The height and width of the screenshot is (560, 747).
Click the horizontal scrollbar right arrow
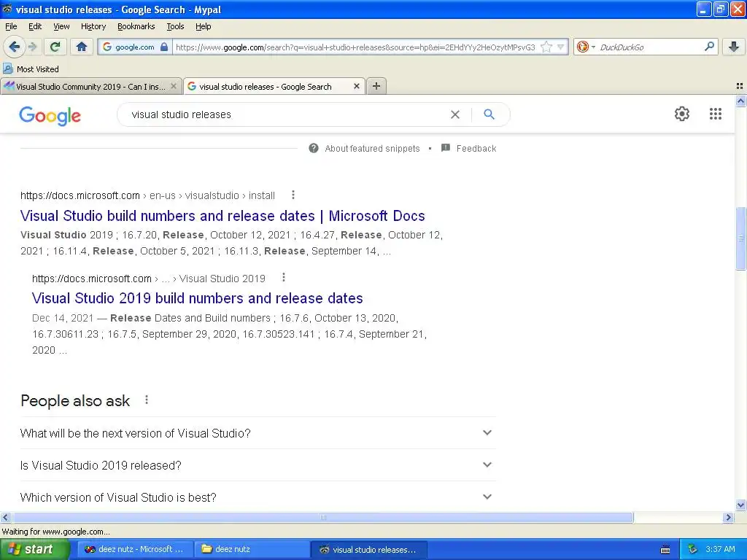point(728,517)
